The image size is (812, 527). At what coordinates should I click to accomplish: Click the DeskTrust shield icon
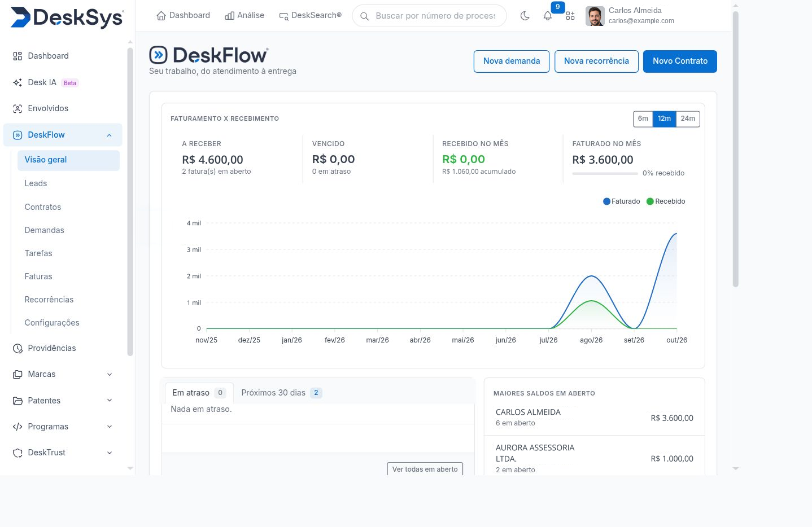pyautogui.click(x=18, y=453)
